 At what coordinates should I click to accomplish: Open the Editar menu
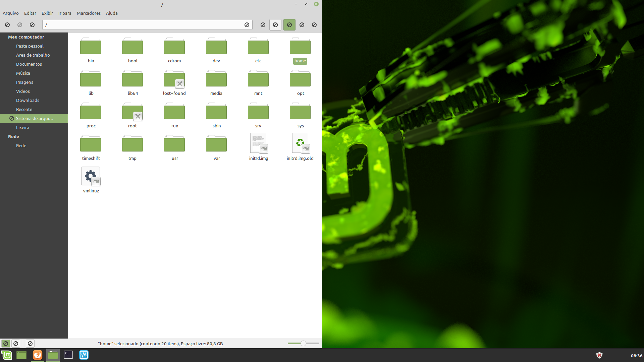30,13
